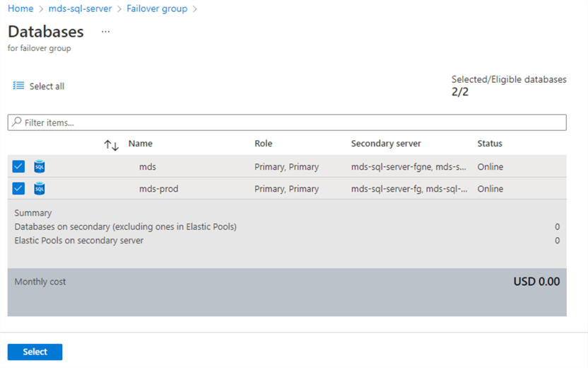The height and width of the screenshot is (368, 588).
Task: Click the Summary heading
Action: (x=33, y=213)
